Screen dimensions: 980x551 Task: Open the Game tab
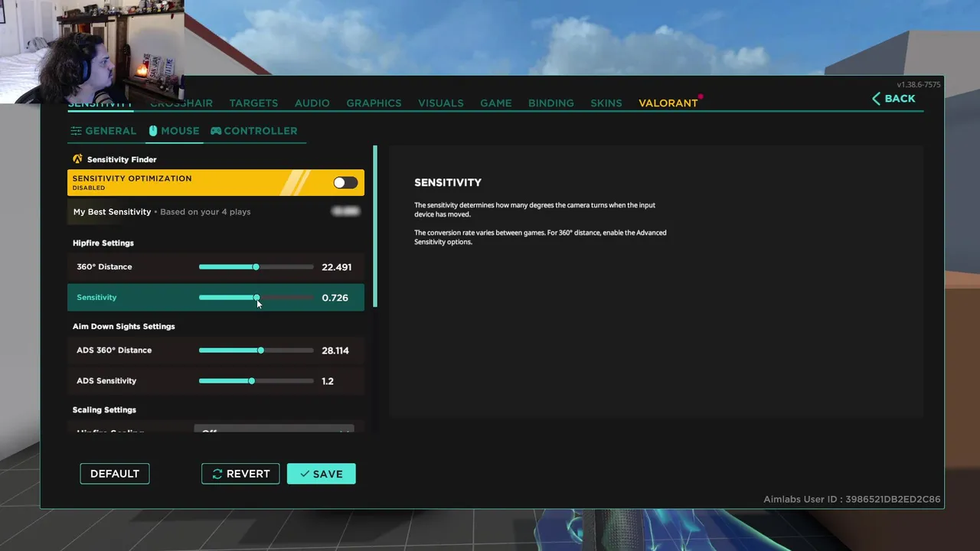coord(496,103)
